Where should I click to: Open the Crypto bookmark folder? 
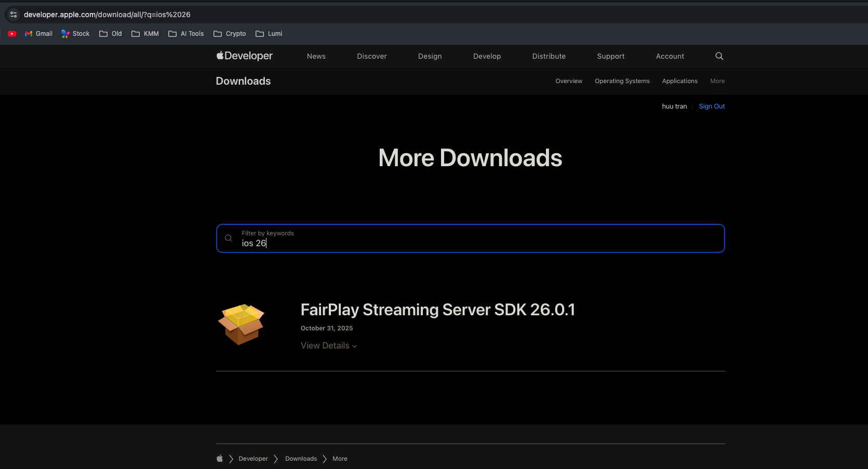click(230, 34)
